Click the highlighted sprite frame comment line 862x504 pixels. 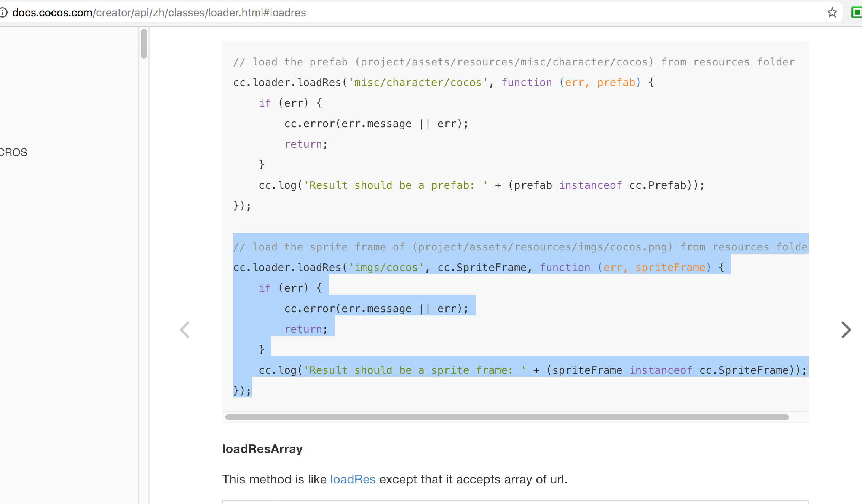[x=520, y=247]
